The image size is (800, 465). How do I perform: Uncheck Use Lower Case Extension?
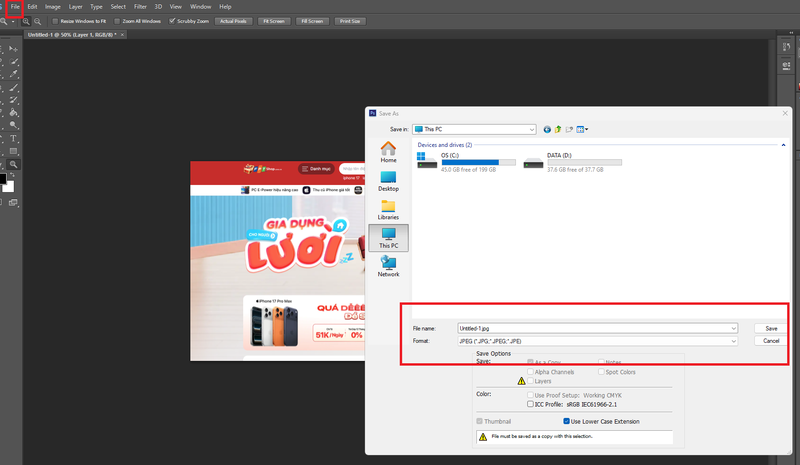[x=566, y=421]
